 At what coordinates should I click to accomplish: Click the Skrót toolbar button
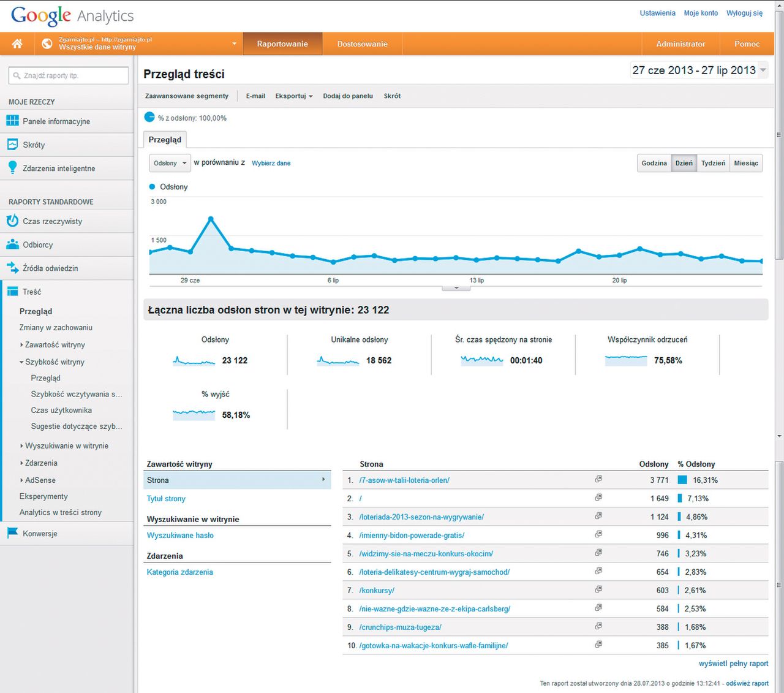[x=392, y=96]
